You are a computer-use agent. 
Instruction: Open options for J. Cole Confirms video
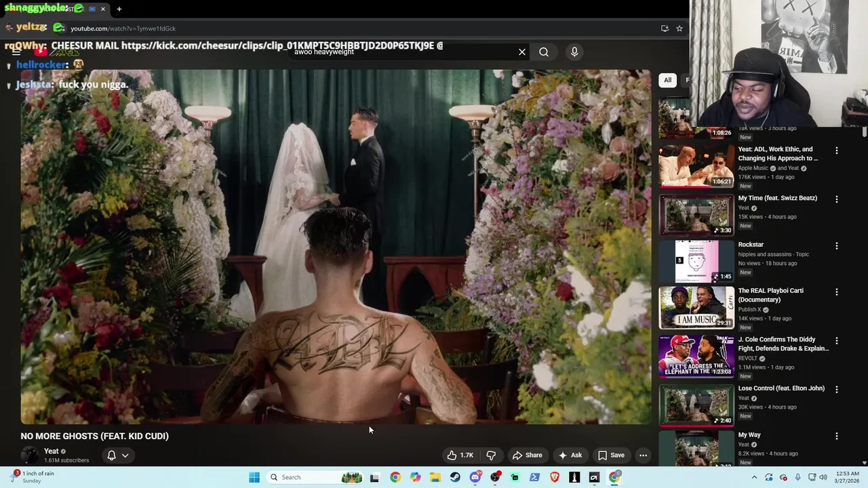pos(836,340)
